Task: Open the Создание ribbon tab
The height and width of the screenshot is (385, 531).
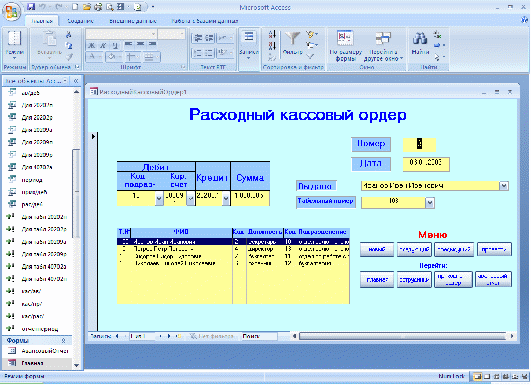Action: pyautogui.click(x=80, y=21)
